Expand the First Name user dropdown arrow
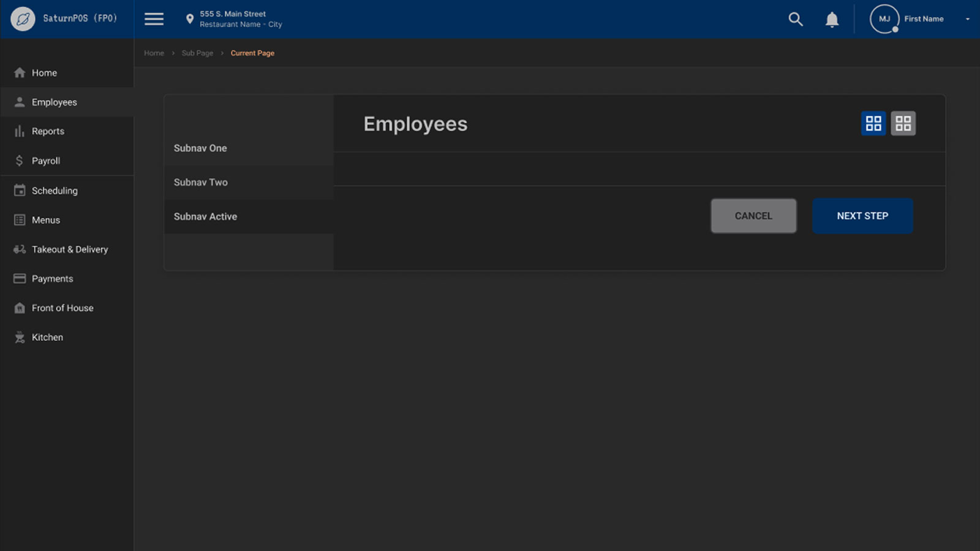 point(968,19)
